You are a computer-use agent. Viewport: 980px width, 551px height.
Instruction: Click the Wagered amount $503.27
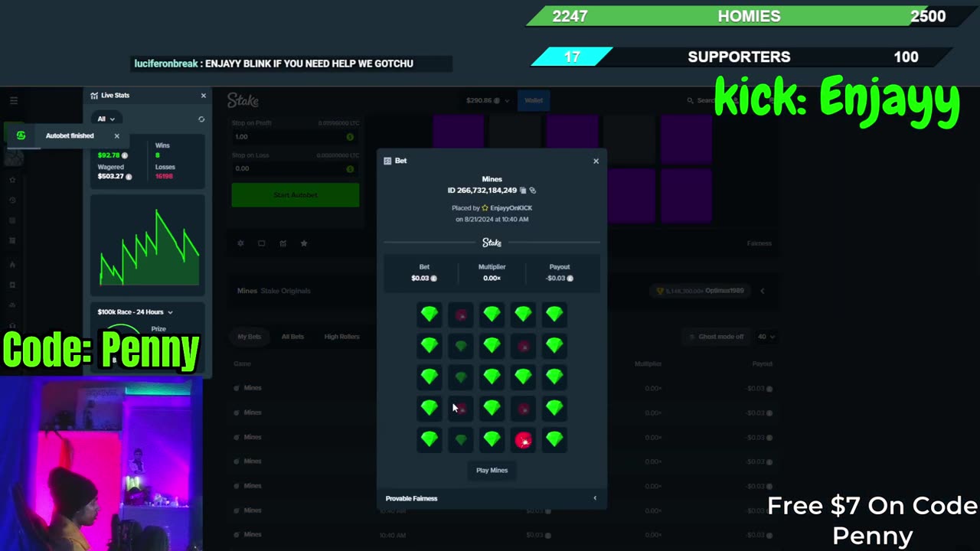[x=111, y=177]
